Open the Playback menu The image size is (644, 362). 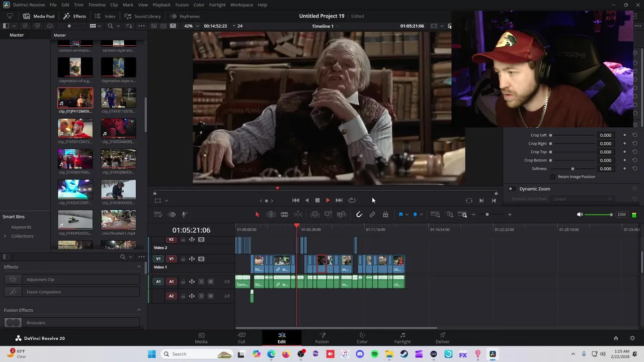pos(162,5)
